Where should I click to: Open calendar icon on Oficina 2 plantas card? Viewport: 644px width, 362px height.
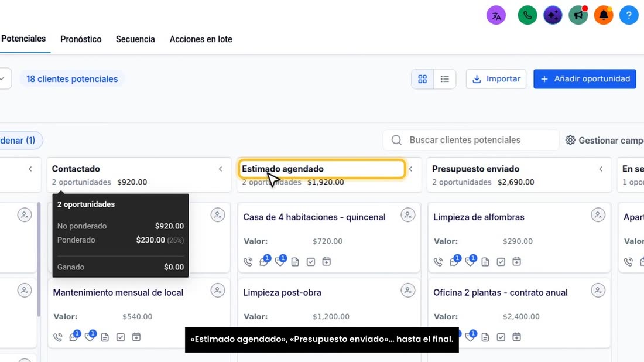(x=517, y=337)
